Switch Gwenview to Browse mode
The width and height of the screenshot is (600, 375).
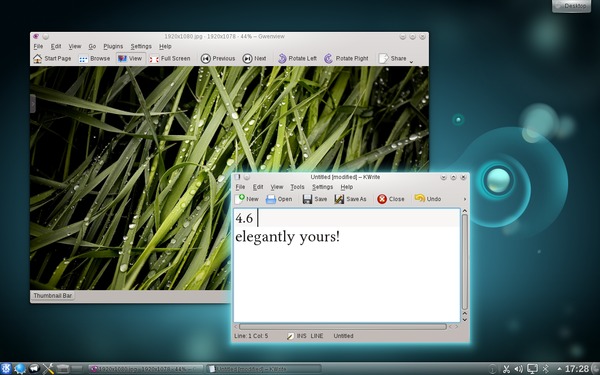coord(94,59)
